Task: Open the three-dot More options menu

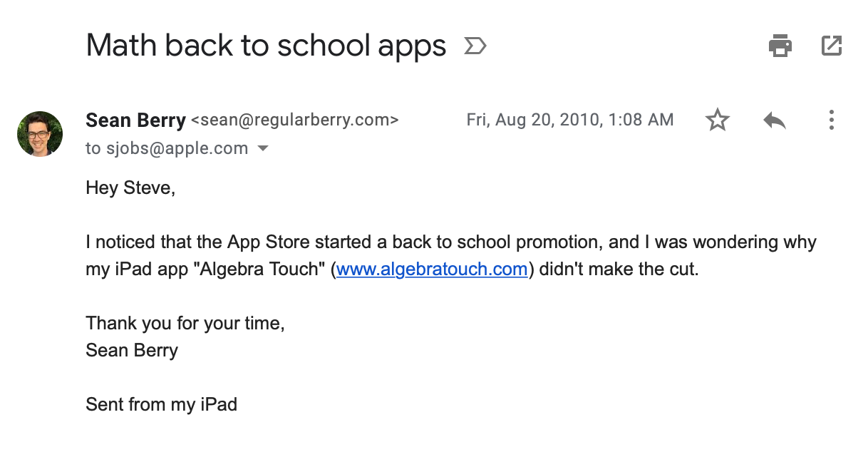Action: (x=831, y=120)
